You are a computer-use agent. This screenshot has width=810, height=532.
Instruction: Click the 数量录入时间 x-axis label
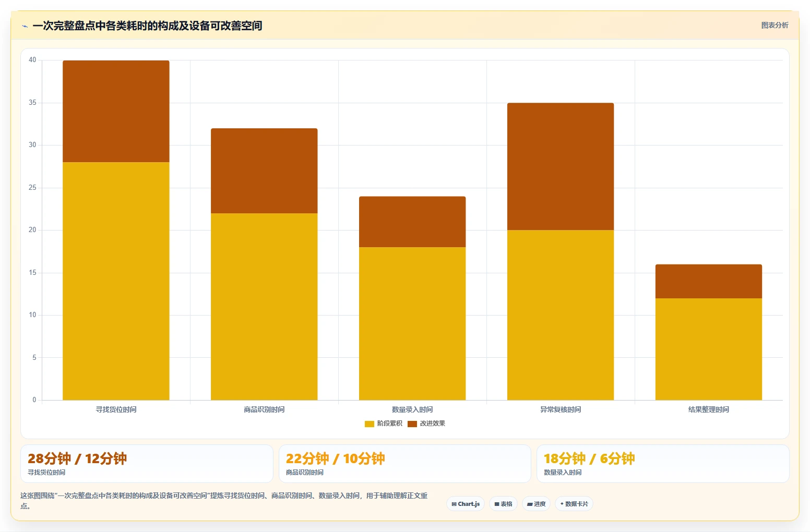(x=412, y=409)
